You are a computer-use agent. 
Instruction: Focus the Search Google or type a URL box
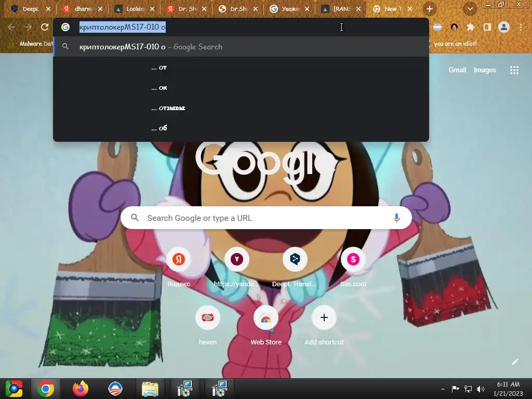coord(266,218)
